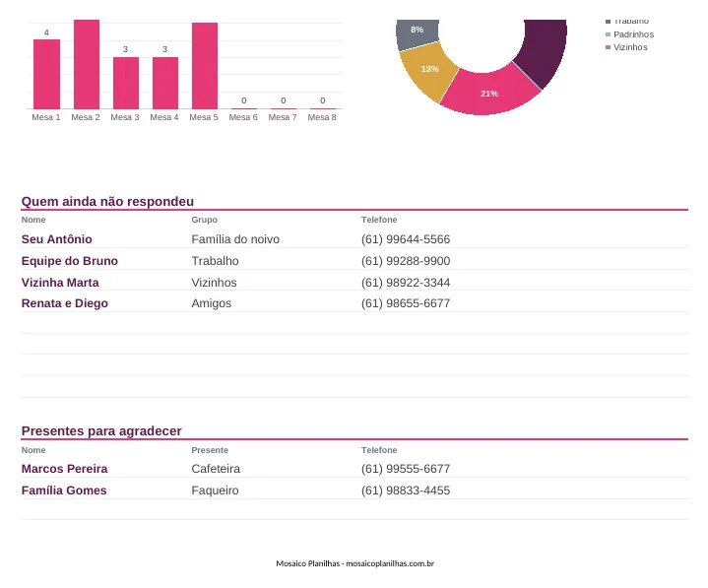Select the Mesa 1 axis label
Screen dimensions: 708x588
coord(46,117)
